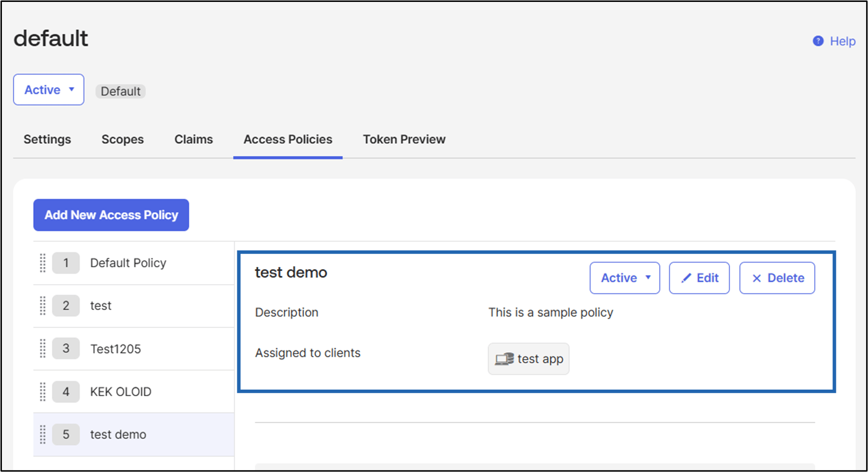Click 'This is a sample policy' text
868x472 pixels.
point(551,312)
